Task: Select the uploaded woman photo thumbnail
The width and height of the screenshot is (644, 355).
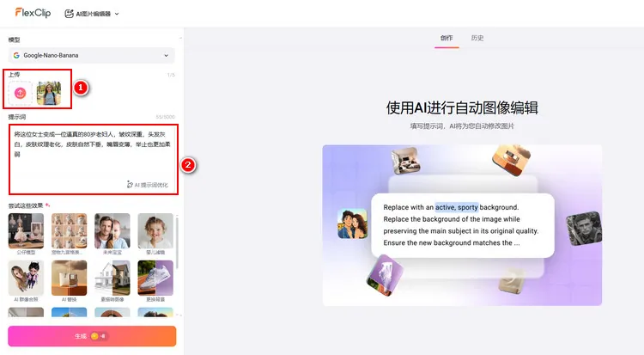Action: coord(48,93)
